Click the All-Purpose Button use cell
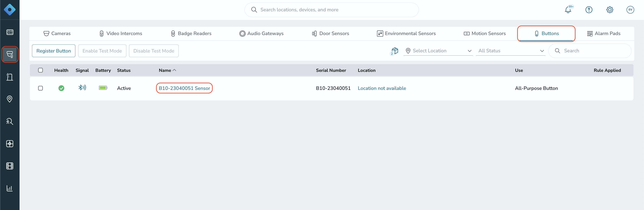644x210 pixels. coord(536,88)
